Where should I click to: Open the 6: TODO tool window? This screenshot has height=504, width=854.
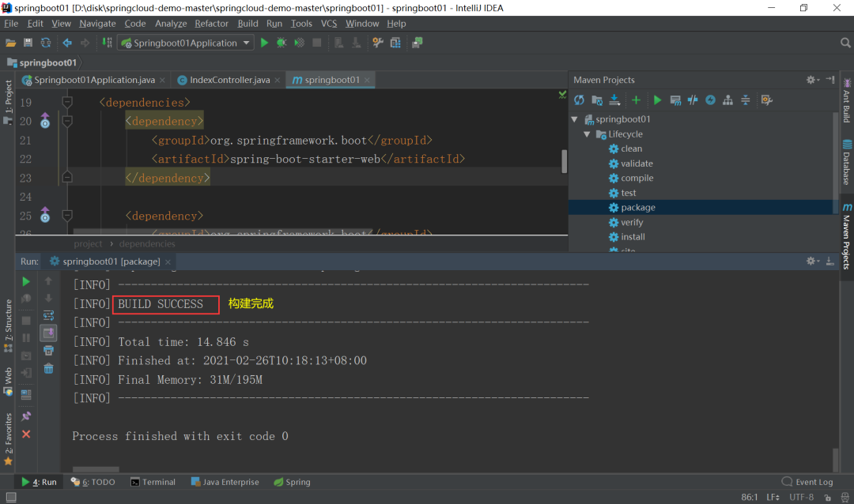tap(93, 482)
